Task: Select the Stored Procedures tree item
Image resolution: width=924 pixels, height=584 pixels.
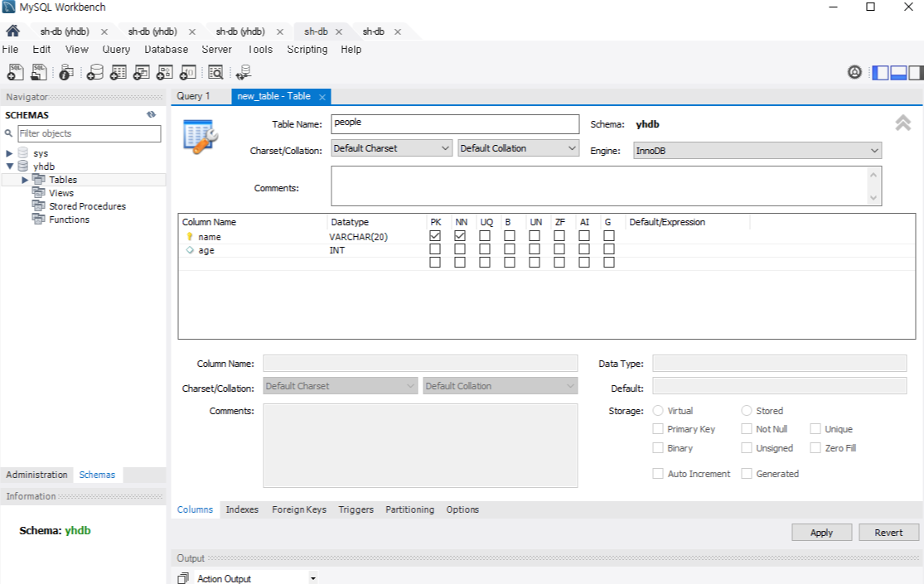Action: [87, 206]
